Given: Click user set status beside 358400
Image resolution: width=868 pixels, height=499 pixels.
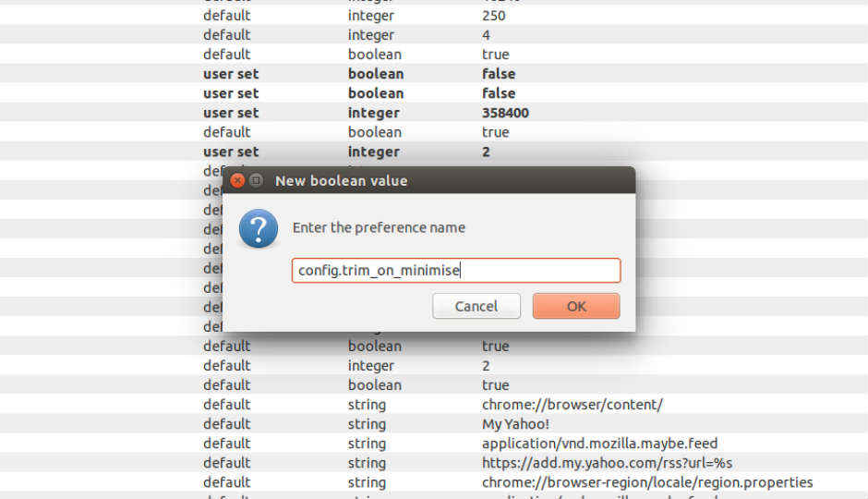Looking at the screenshot, I should (x=231, y=113).
